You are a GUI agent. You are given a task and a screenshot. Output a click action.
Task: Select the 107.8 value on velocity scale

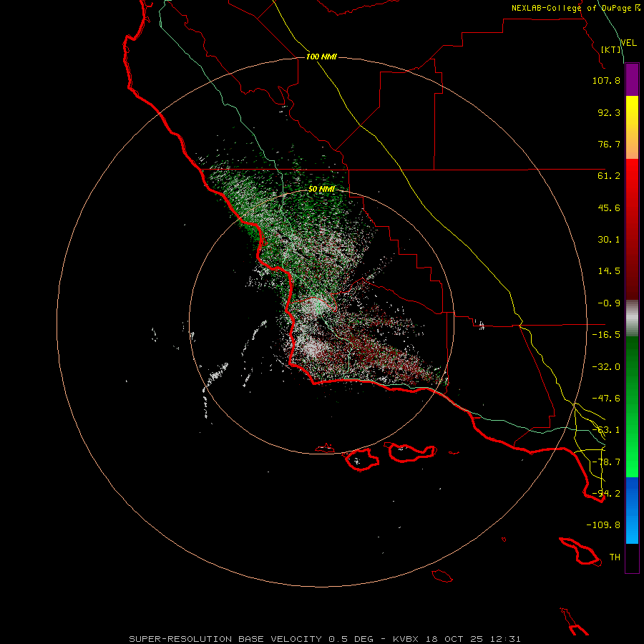[606, 80]
